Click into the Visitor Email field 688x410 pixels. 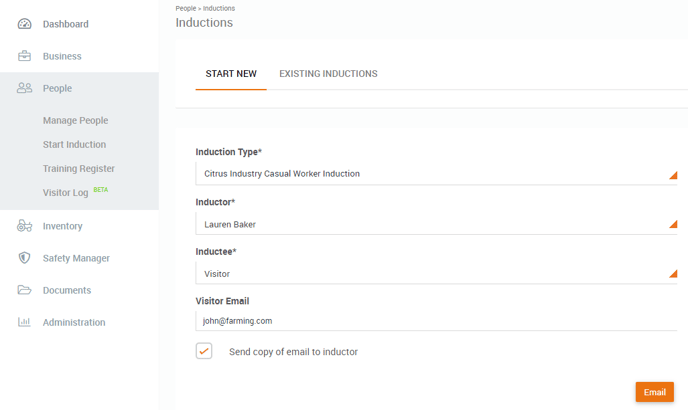coord(436,321)
